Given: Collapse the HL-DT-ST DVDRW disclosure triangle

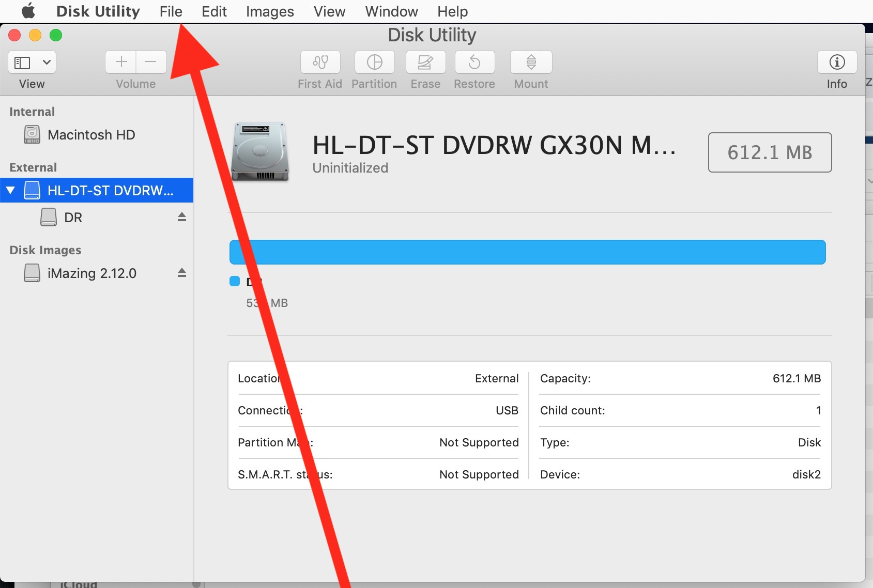Looking at the screenshot, I should click(x=10, y=190).
